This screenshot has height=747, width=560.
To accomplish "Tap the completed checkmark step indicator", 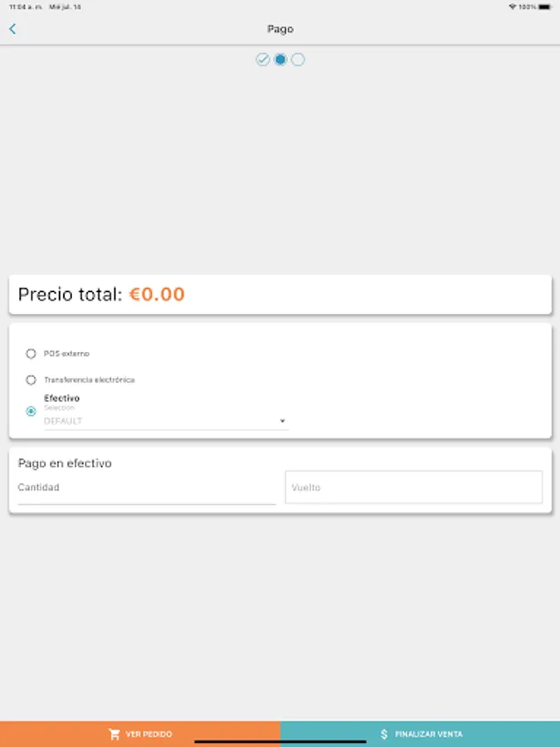I will [x=262, y=60].
